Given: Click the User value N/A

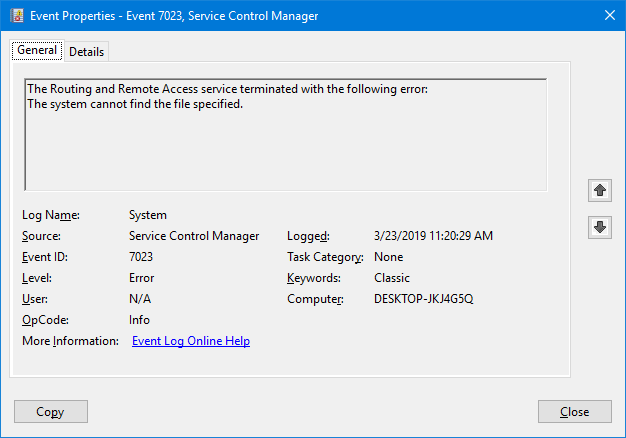Looking at the screenshot, I should 139,299.
